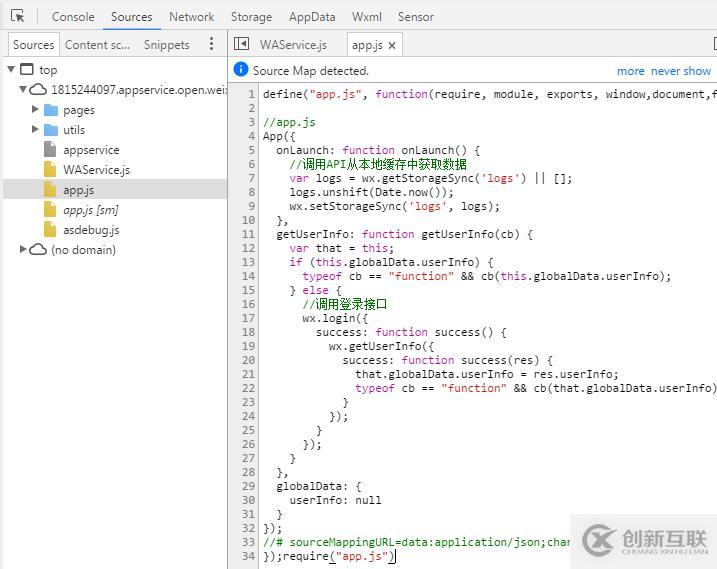Select the Snippets sub-tab
This screenshot has width=717, height=569.
pos(166,45)
